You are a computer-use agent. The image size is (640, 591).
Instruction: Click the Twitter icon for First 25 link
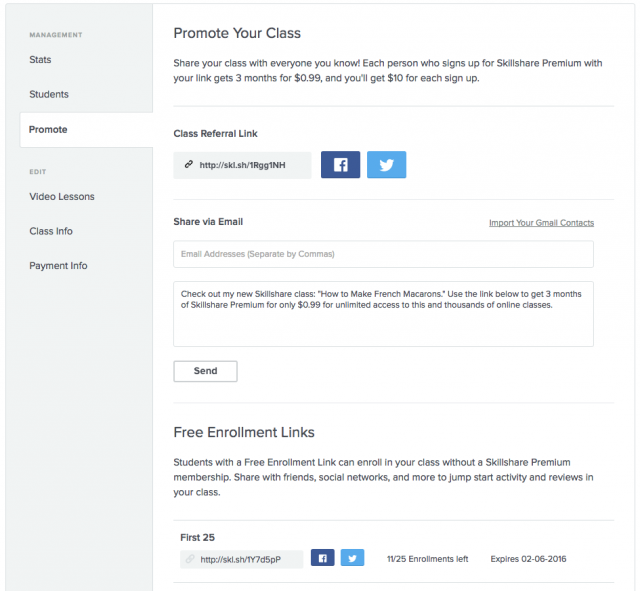click(x=352, y=558)
